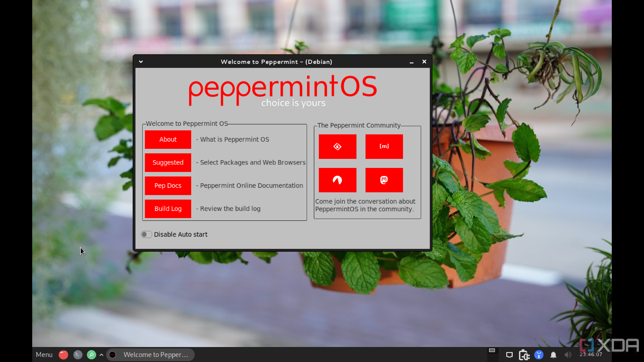Open the green search launcher icon
Image resolution: width=644 pixels, height=362 pixels.
coord(91,354)
